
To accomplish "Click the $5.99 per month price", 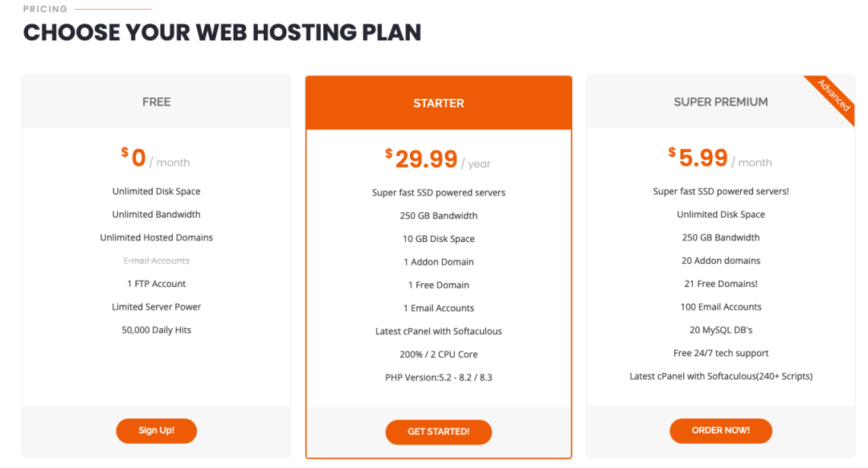I will [720, 158].
